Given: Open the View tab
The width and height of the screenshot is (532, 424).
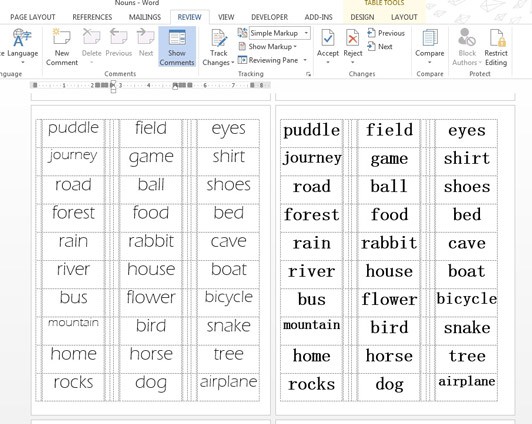Looking at the screenshot, I should coord(226,17).
